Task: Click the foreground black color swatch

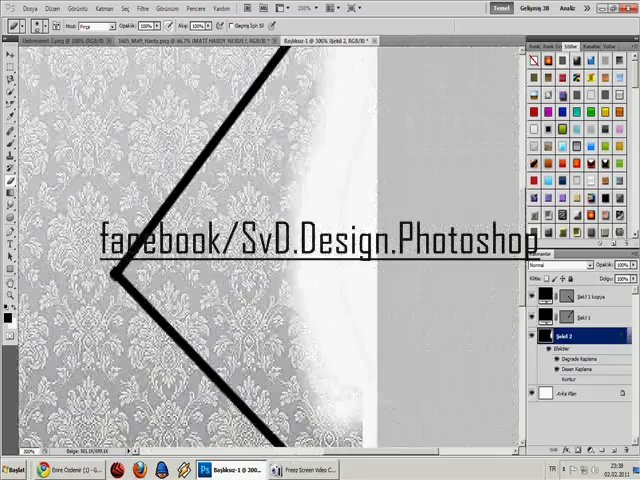Action: 8,318
